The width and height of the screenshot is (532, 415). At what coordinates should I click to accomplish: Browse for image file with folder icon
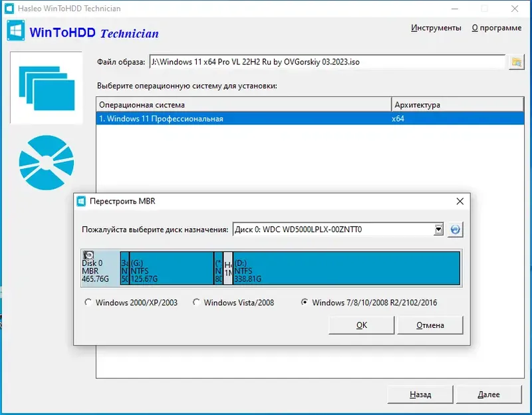click(517, 62)
